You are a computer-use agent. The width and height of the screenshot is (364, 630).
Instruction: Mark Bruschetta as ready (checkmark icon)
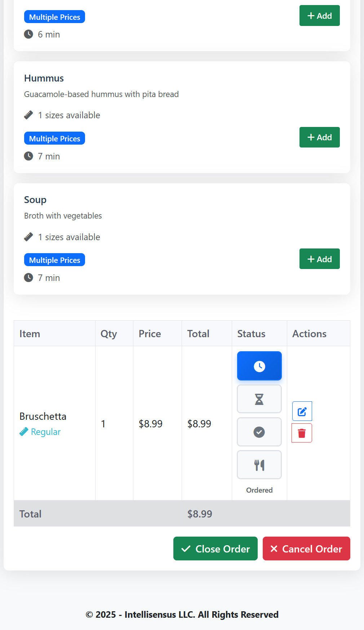259,432
